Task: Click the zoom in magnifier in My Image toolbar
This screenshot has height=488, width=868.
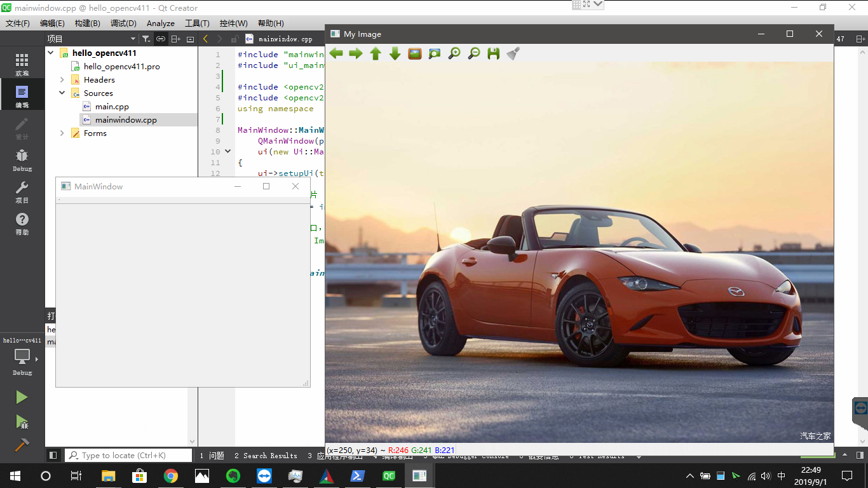Action: click(x=454, y=53)
